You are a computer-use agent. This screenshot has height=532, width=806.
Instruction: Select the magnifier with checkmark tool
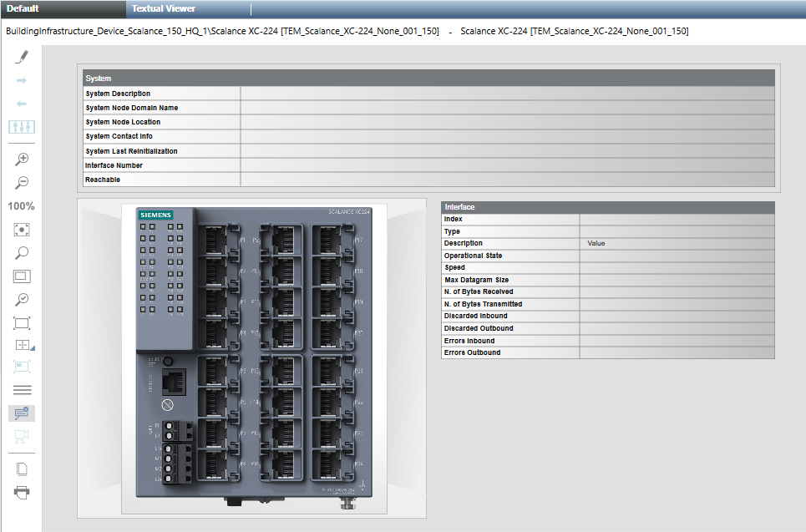point(22,299)
